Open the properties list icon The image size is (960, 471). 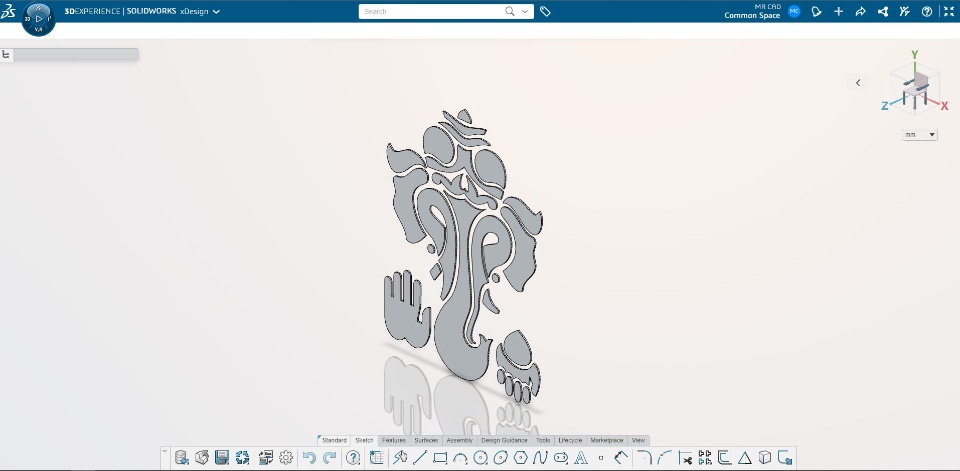point(266,458)
